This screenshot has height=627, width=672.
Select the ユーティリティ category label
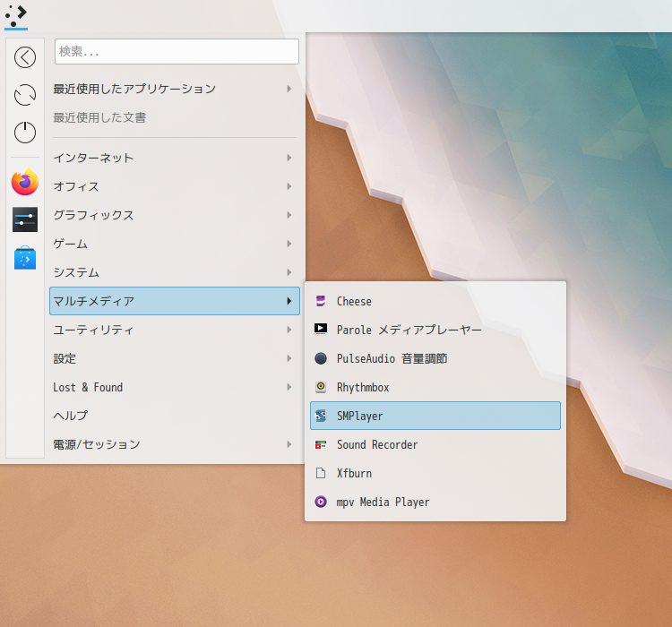(93, 330)
